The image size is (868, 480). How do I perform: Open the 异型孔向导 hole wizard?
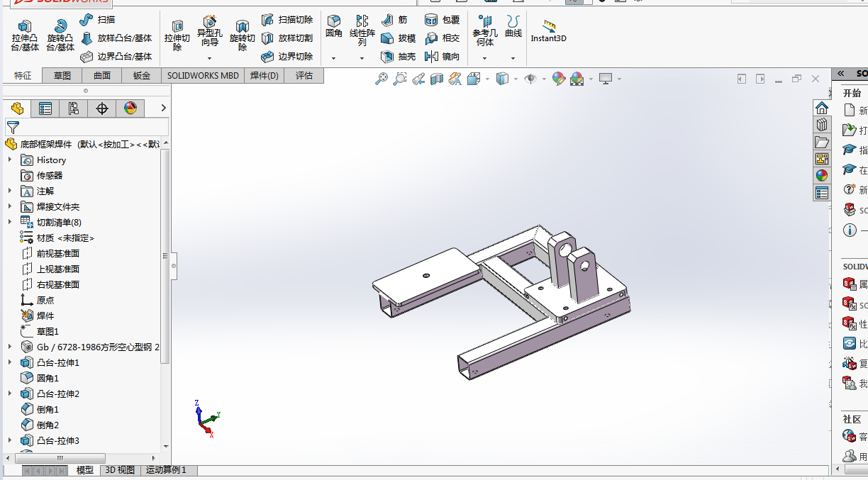210,31
